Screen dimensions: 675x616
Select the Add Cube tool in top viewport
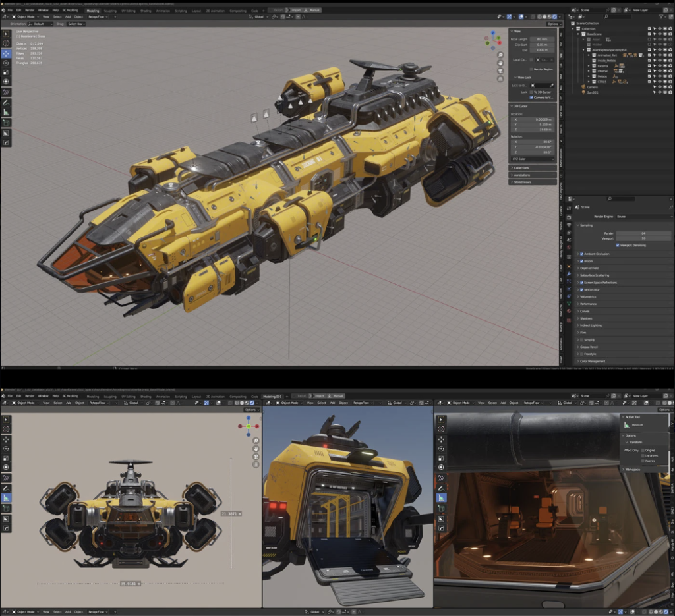6,123
